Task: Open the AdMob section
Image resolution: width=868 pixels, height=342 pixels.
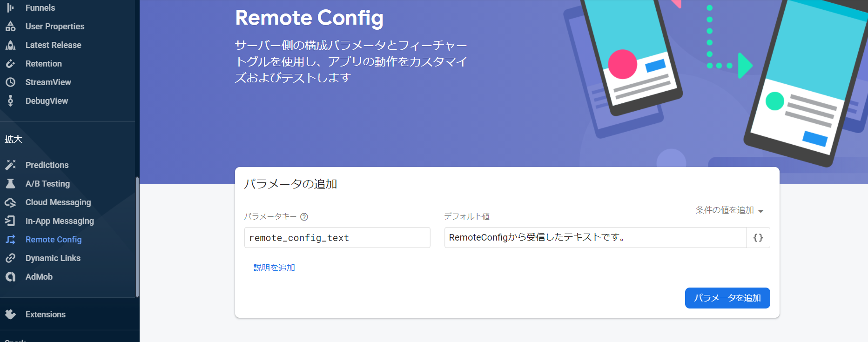Action: click(x=39, y=276)
